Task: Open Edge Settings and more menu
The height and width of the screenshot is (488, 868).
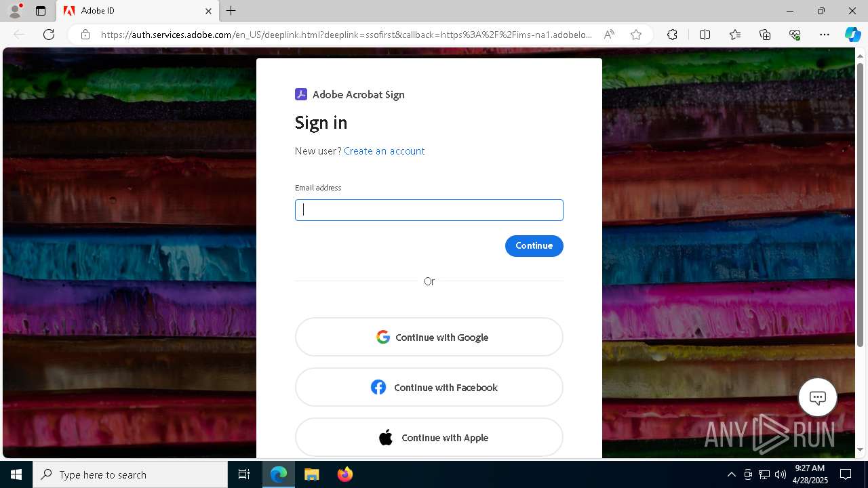Action: [825, 35]
